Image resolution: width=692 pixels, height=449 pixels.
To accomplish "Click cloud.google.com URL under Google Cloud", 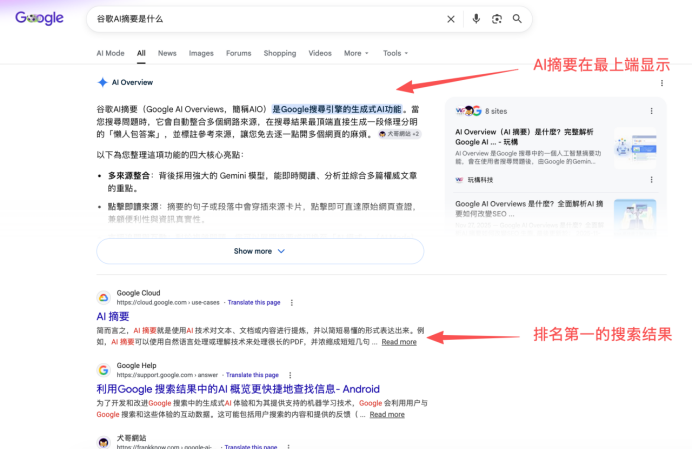I will pyautogui.click(x=168, y=302).
